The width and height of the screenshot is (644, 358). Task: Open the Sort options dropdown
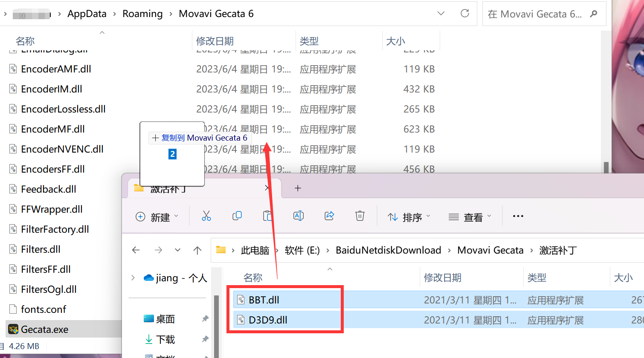(x=409, y=217)
